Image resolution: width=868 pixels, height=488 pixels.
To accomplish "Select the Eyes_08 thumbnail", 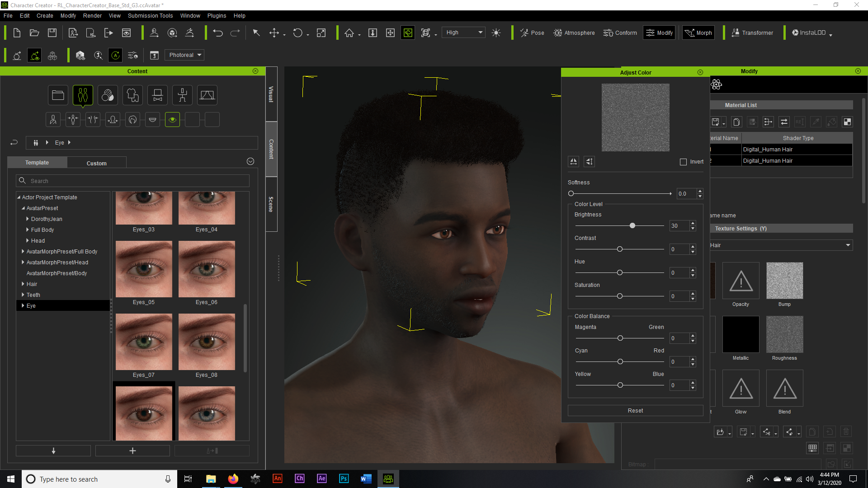I will 207,342.
